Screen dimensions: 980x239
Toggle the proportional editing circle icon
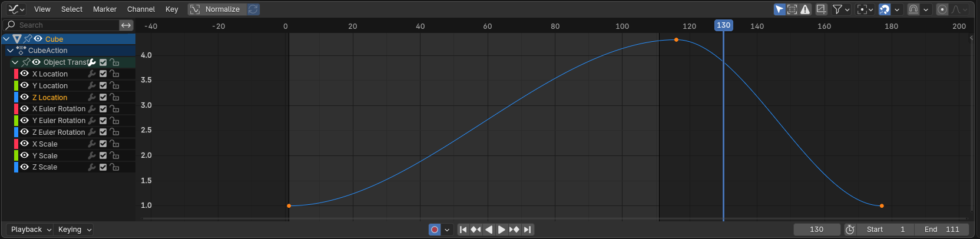point(942,9)
